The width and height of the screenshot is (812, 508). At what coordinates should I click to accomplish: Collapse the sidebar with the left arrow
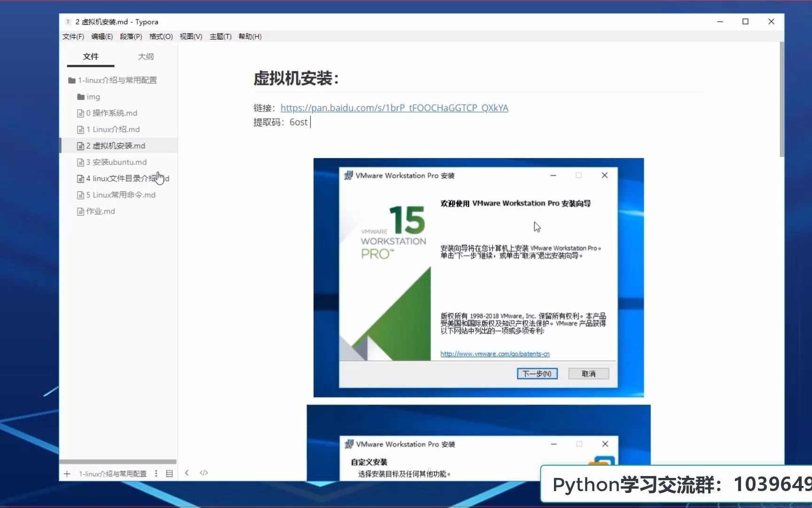click(x=187, y=473)
